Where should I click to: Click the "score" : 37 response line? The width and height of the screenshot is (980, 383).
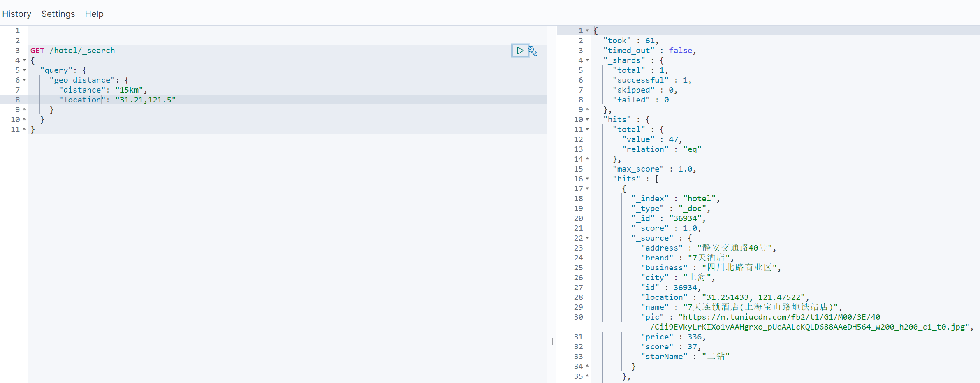(x=671, y=346)
